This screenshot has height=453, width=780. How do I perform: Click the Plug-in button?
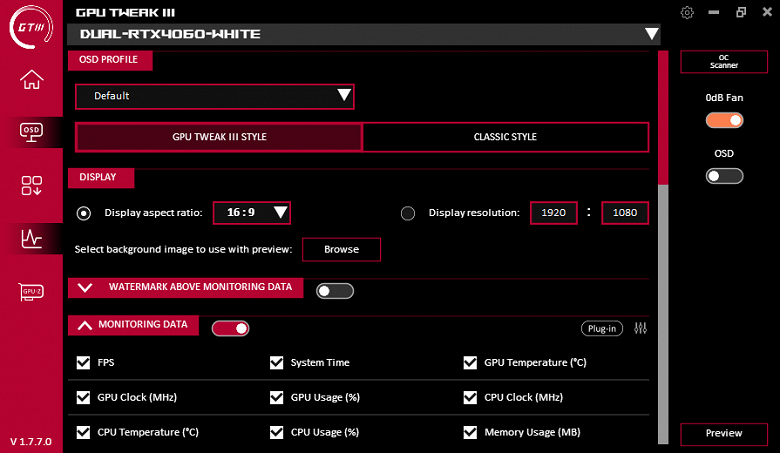pos(602,328)
